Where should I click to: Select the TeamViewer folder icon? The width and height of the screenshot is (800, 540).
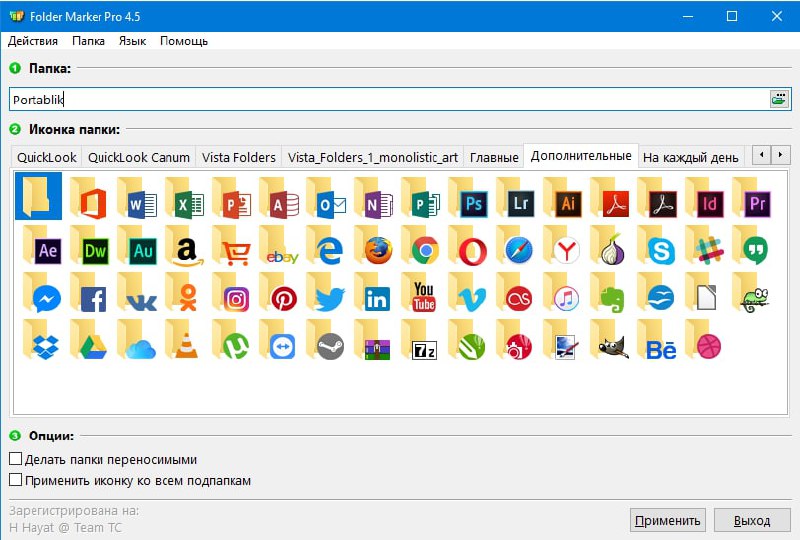click(x=278, y=340)
